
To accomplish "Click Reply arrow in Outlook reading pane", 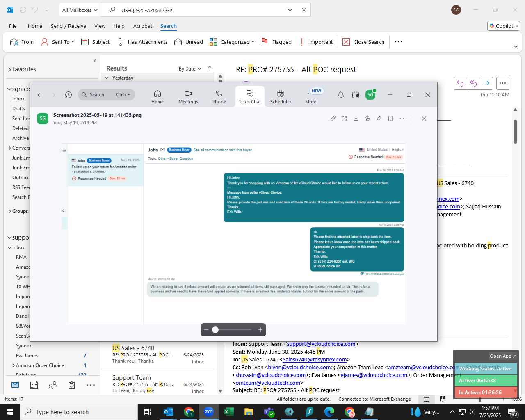I will [460, 83].
